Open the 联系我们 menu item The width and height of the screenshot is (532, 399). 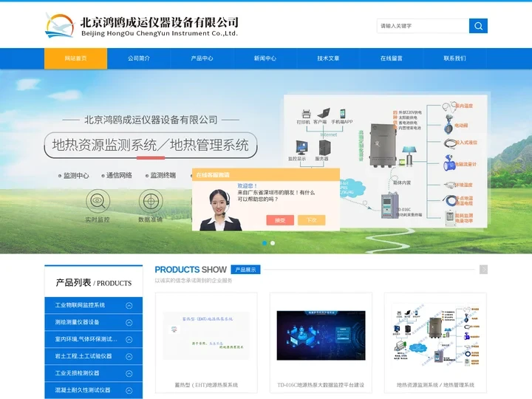pyautogui.click(x=454, y=58)
